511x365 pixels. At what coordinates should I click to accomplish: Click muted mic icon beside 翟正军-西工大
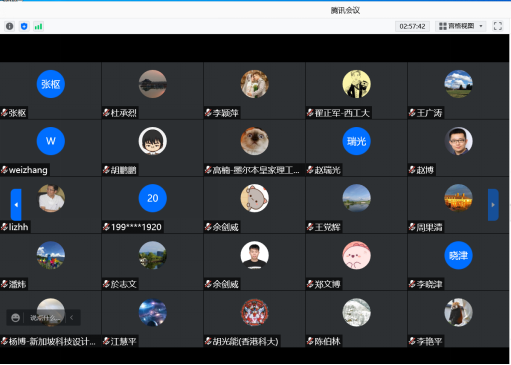(x=310, y=113)
